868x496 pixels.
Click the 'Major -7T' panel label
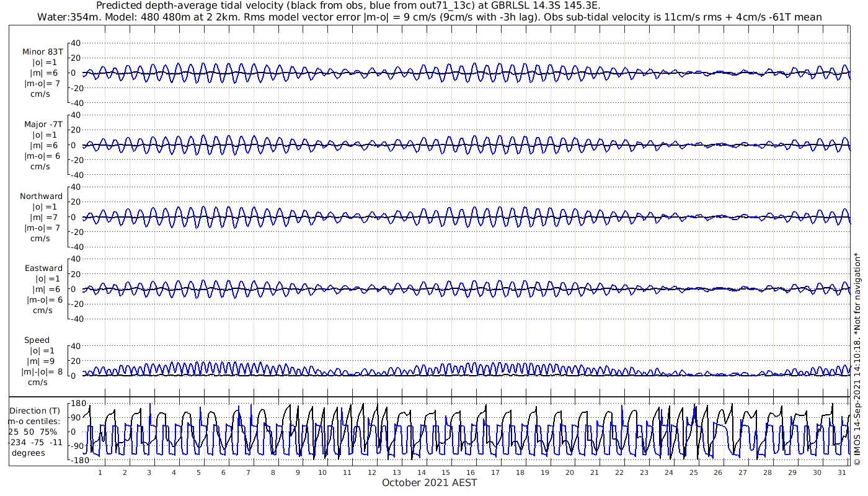43,124
